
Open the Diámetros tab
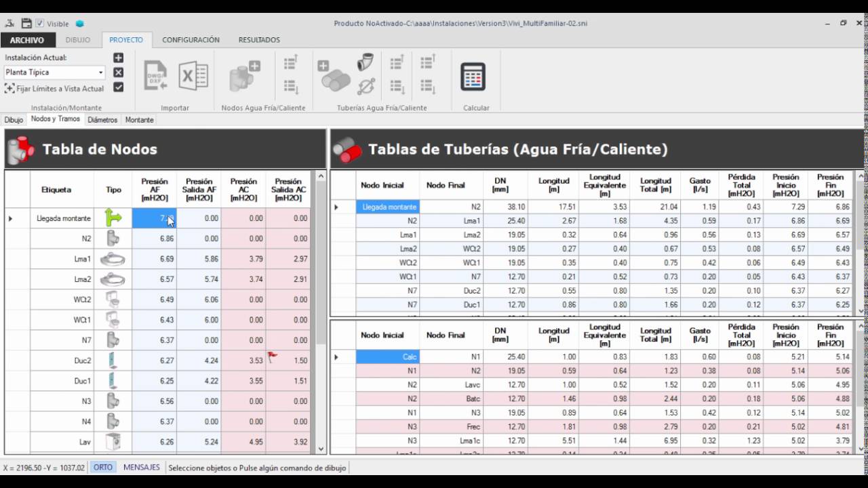(103, 120)
